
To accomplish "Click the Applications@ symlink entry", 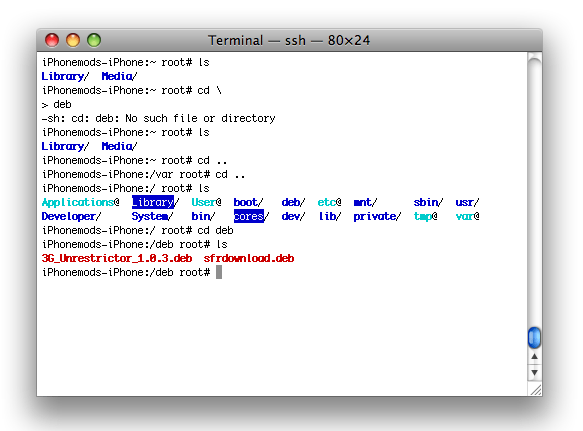I will click(x=80, y=202).
